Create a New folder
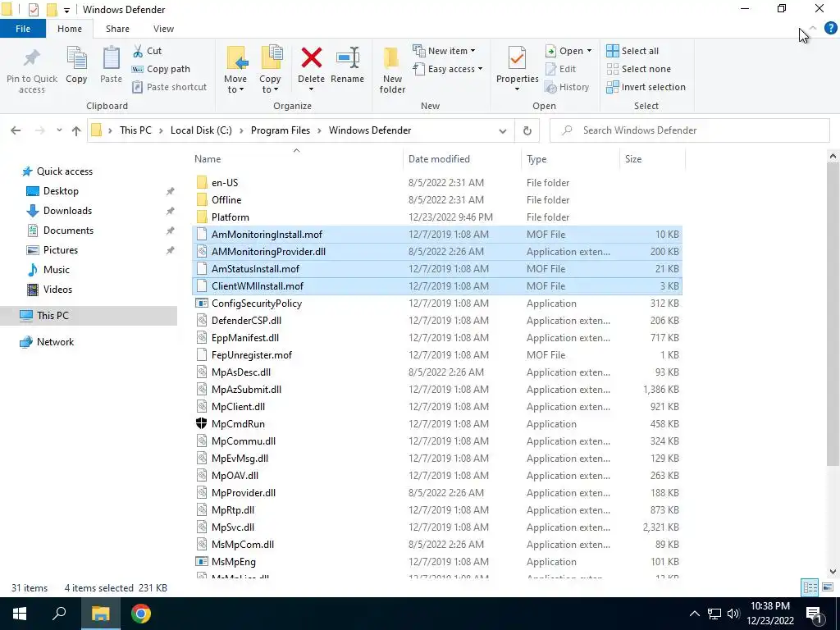The height and width of the screenshot is (630, 840). pyautogui.click(x=392, y=71)
